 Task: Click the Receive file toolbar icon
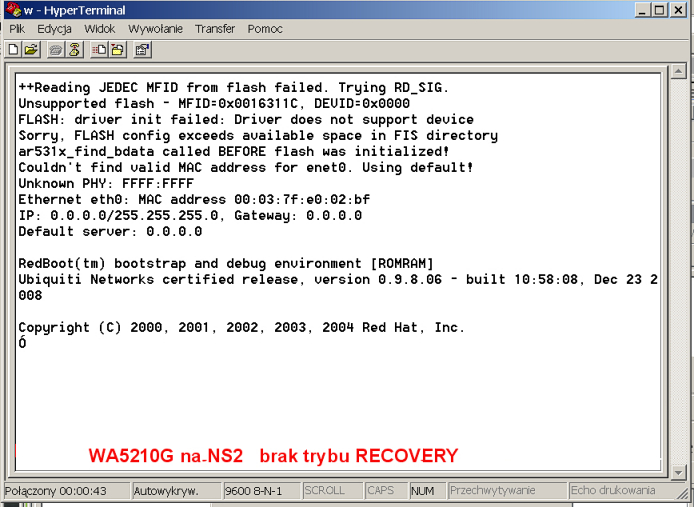118,50
